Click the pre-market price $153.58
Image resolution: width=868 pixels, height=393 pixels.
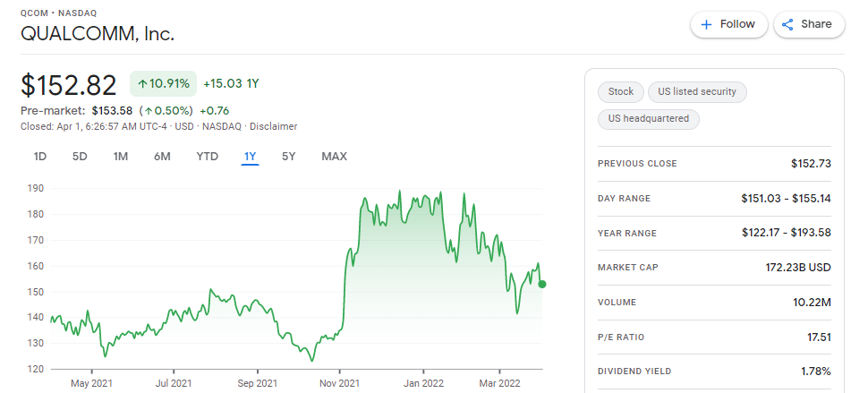[112, 110]
